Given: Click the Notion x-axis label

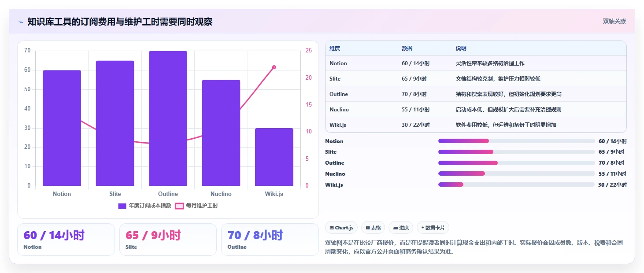Looking at the screenshot, I should 62,194.
